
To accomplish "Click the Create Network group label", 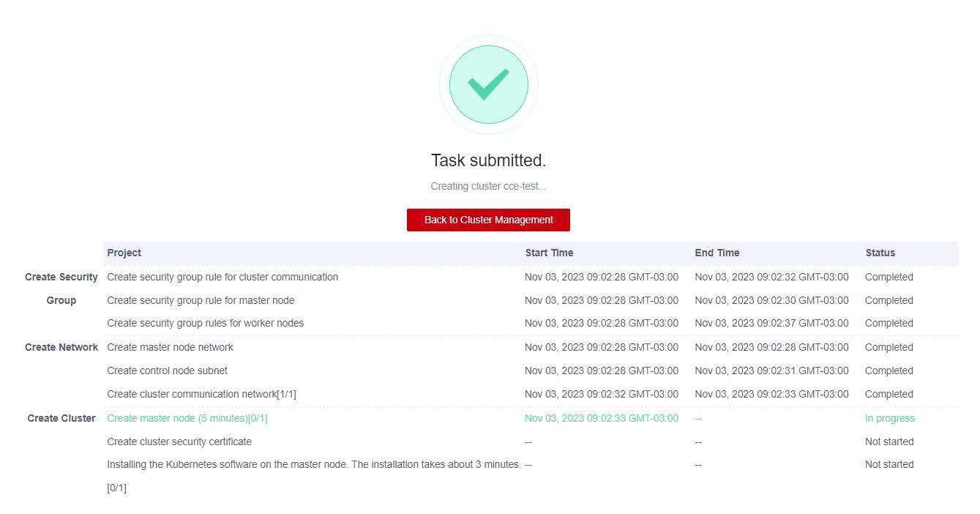I will point(61,347).
